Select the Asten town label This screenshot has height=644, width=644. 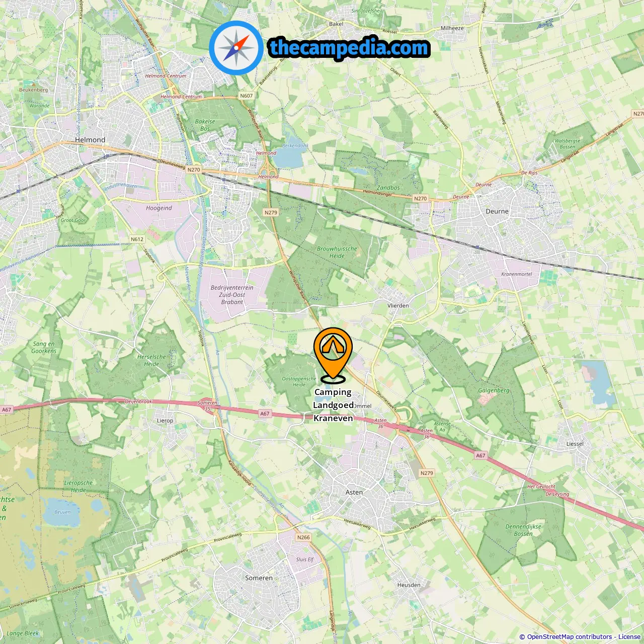(354, 493)
